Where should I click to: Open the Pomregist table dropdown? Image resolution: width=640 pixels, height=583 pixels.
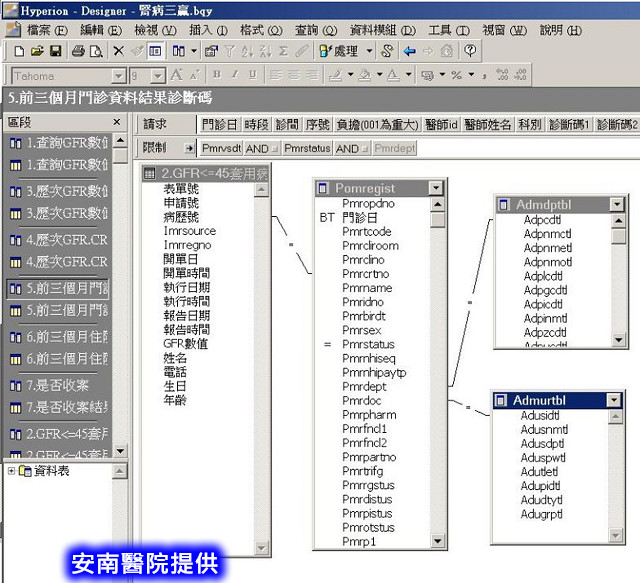436,188
